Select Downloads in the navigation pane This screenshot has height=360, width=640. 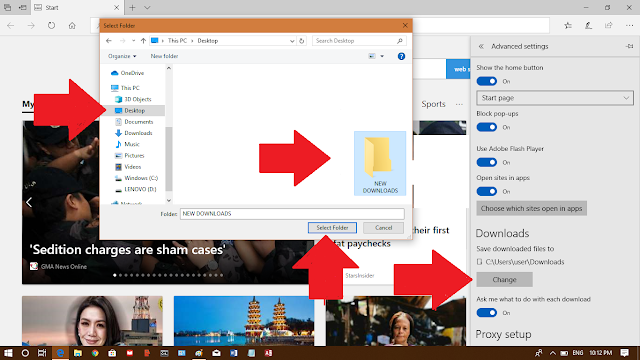[133, 133]
